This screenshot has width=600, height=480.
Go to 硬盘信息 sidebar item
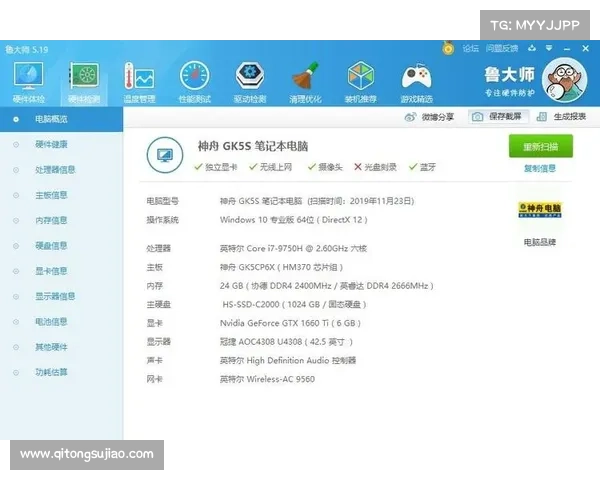click(x=51, y=246)
